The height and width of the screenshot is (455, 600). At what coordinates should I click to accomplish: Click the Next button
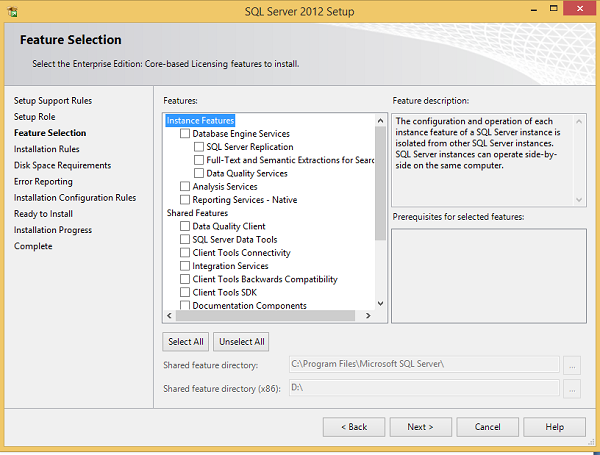coord(421,427)
